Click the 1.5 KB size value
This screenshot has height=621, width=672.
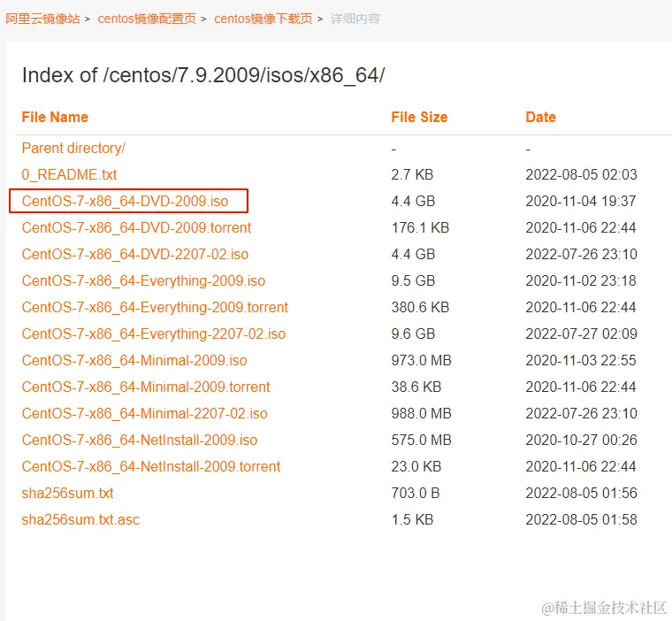tap(412, 520)
